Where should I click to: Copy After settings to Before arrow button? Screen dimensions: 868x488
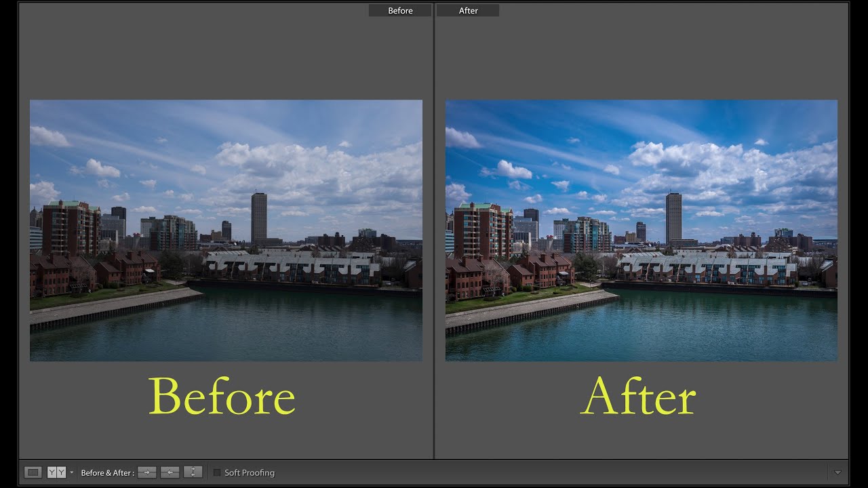coord(170,472)
